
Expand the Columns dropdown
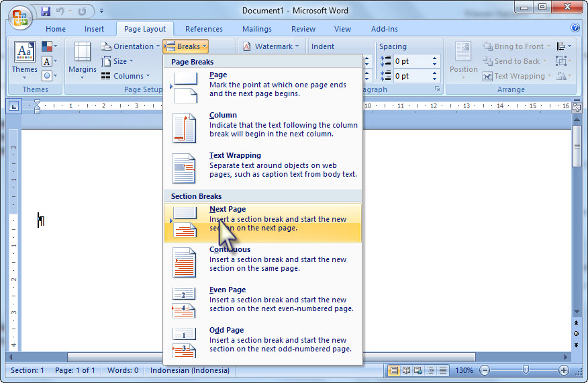126,76
